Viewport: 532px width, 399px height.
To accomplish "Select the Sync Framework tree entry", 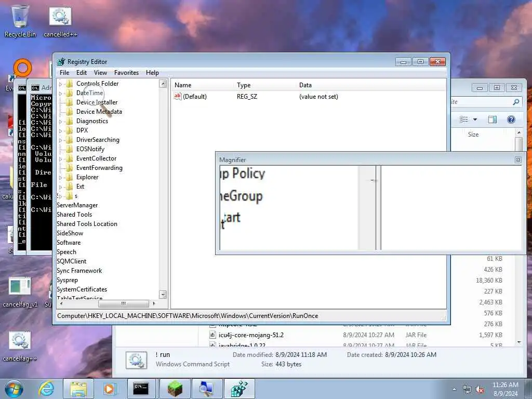I will click(x=79, y=271).
